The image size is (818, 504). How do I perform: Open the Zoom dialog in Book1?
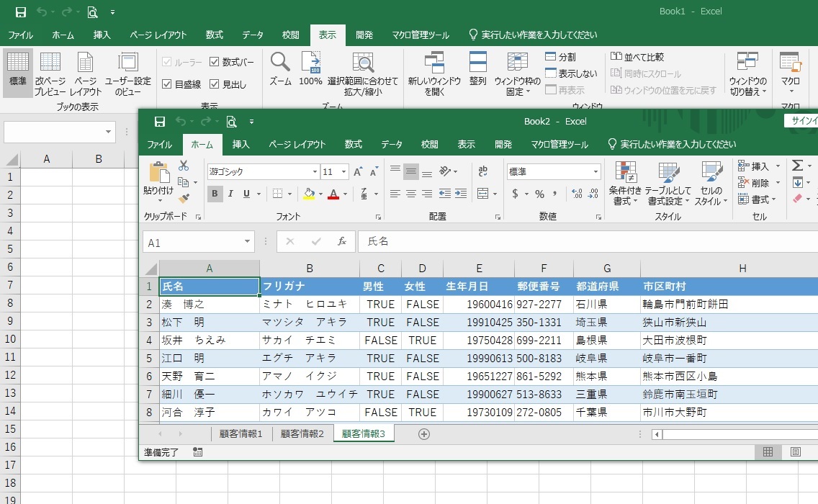280,70
